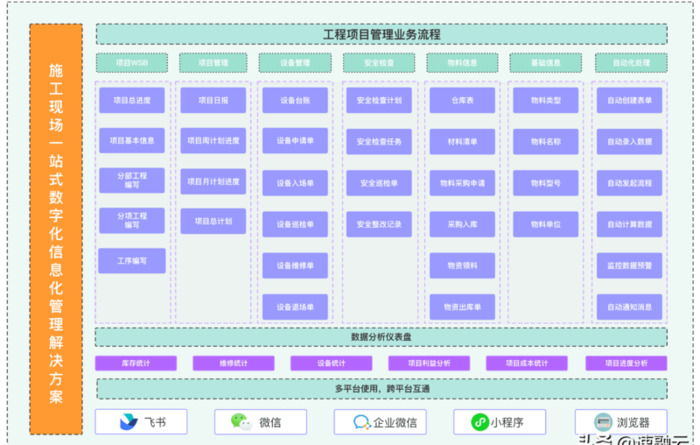The width and height of the screenshot is (700, 445).
Task: Choose the 设备台账 block
Action: [295, 100]
